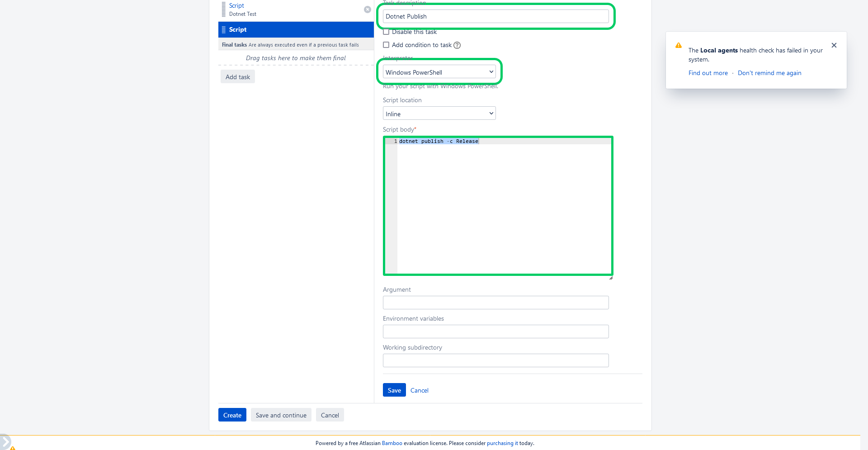
Task: Close the Local agents health check notification
Action: (834, 45)
